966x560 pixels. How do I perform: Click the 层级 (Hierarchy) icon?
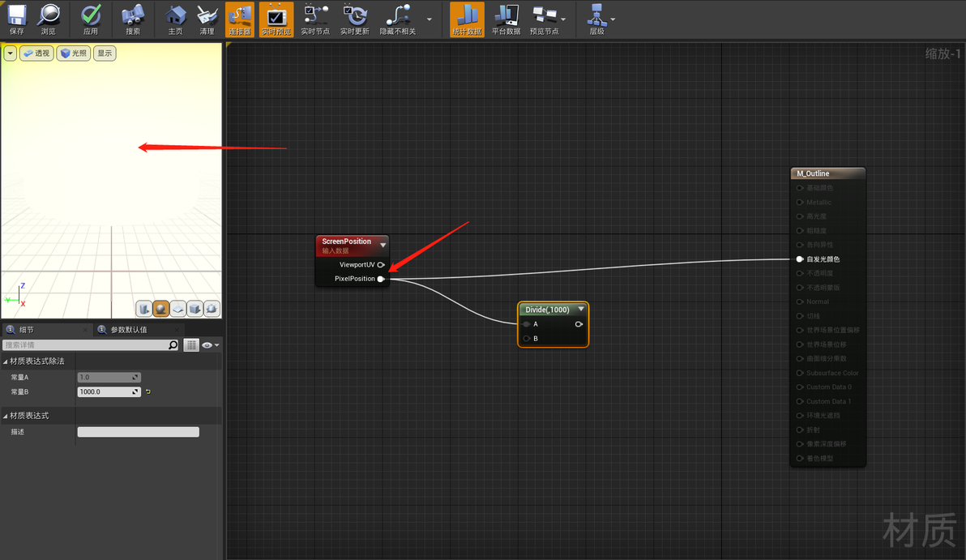(596, 19)
